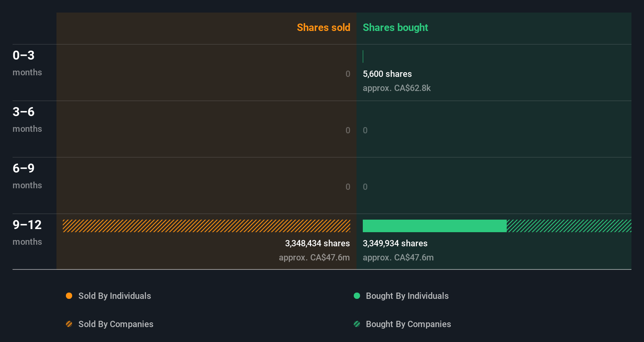
Task: Click the sold zero value in 0–3 months row
Action: coord(348,74)
